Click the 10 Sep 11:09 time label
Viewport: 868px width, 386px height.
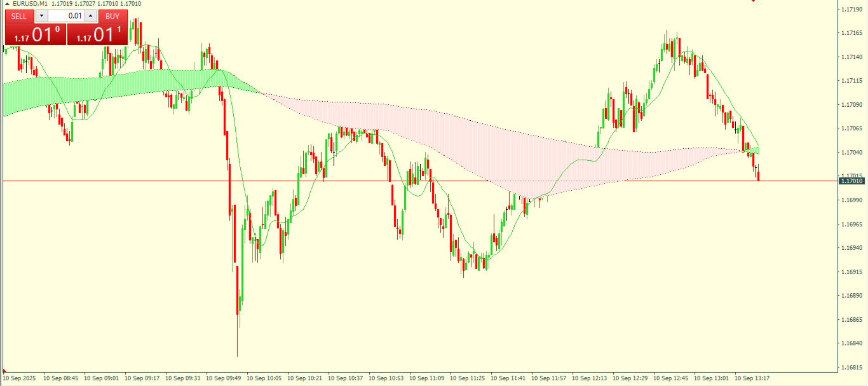click(427, 378)
